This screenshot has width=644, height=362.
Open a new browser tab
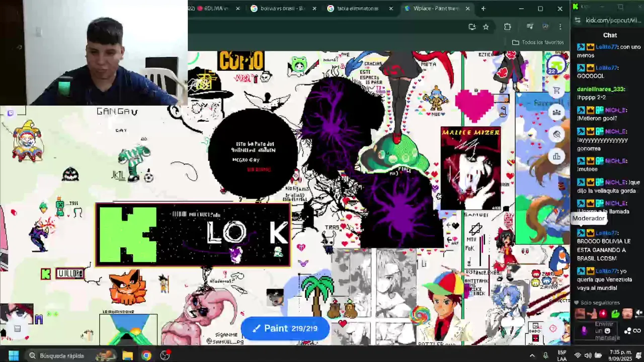click(484, 9)
